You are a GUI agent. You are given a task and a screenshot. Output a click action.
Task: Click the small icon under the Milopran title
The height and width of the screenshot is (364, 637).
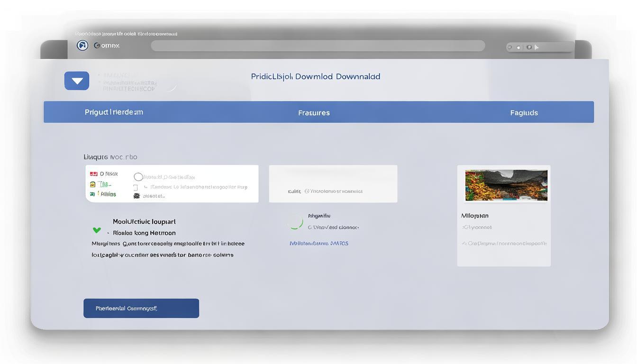[464, 227]
